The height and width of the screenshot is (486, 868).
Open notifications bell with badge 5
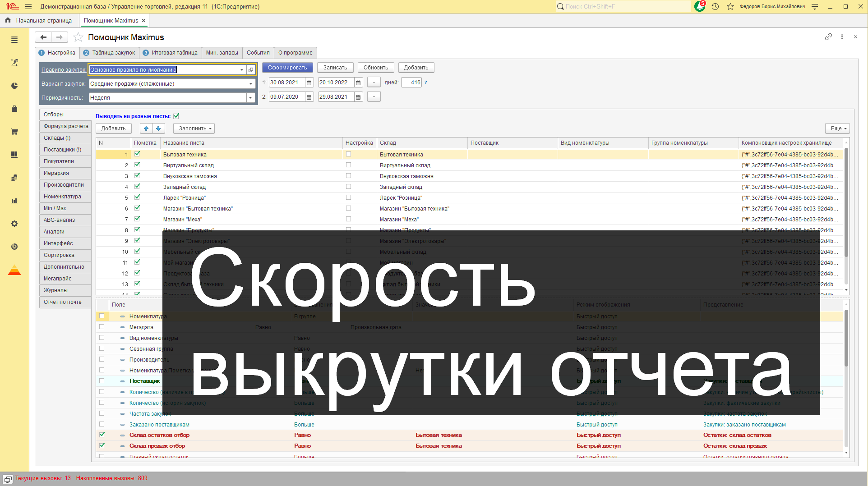(700, 6)
